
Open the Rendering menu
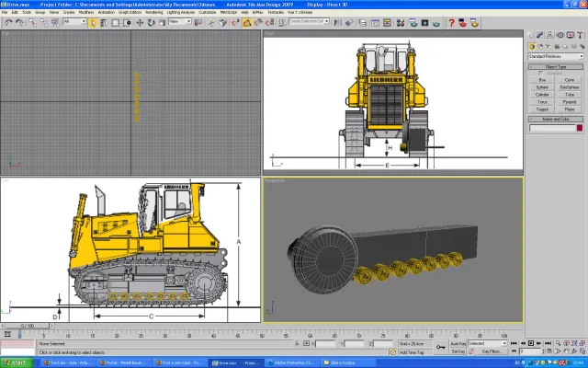154,12
